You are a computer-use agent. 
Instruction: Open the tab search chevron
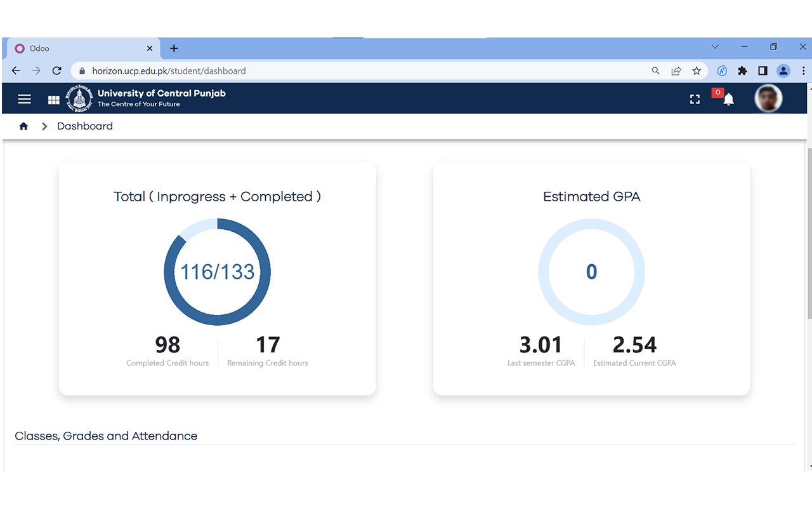[715, 46]
